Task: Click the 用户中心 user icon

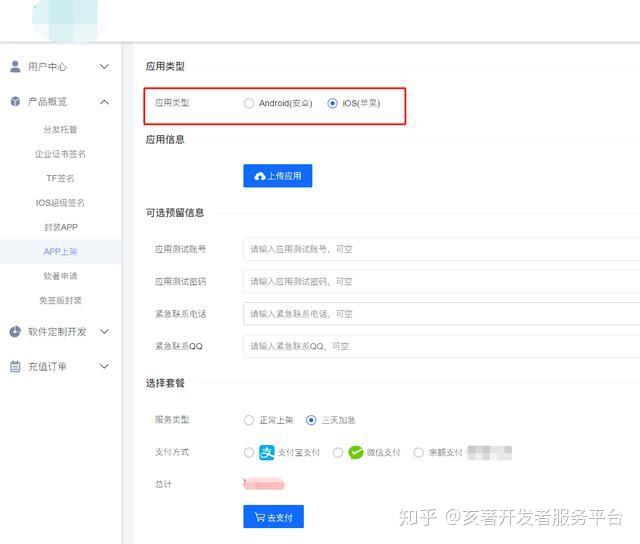Action: 15,66
